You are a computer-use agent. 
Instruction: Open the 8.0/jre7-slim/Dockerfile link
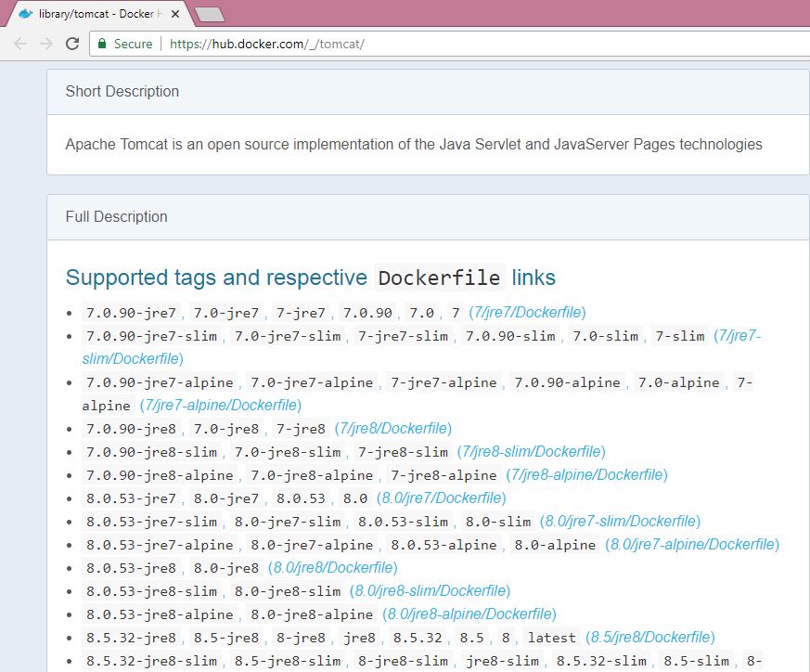(620, 521)
